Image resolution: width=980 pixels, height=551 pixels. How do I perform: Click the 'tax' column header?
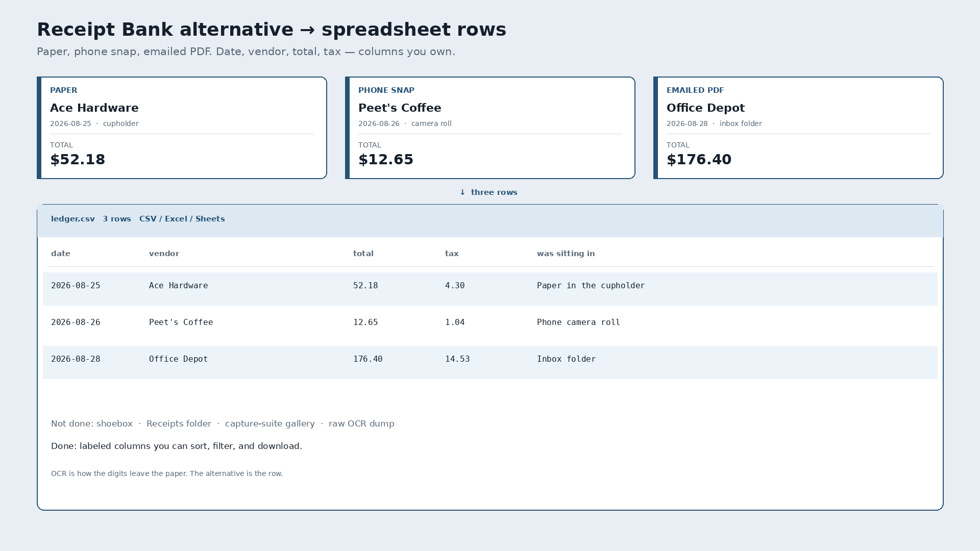[452, 254]
